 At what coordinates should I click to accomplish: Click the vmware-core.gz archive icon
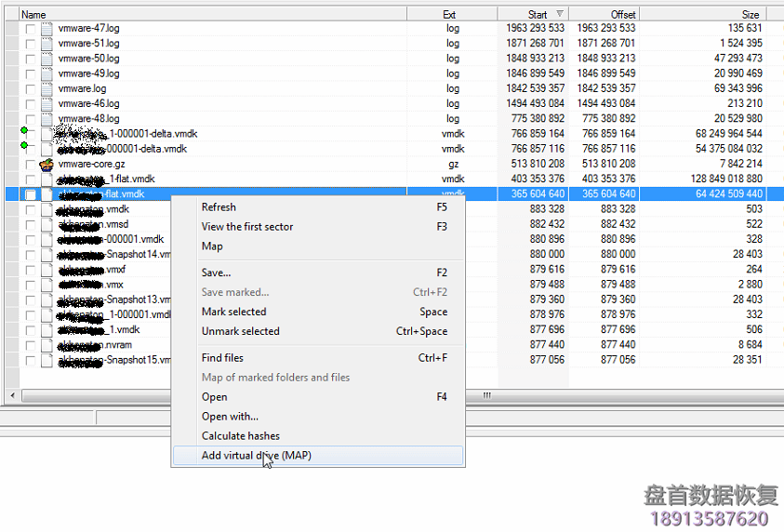[47, 164]
